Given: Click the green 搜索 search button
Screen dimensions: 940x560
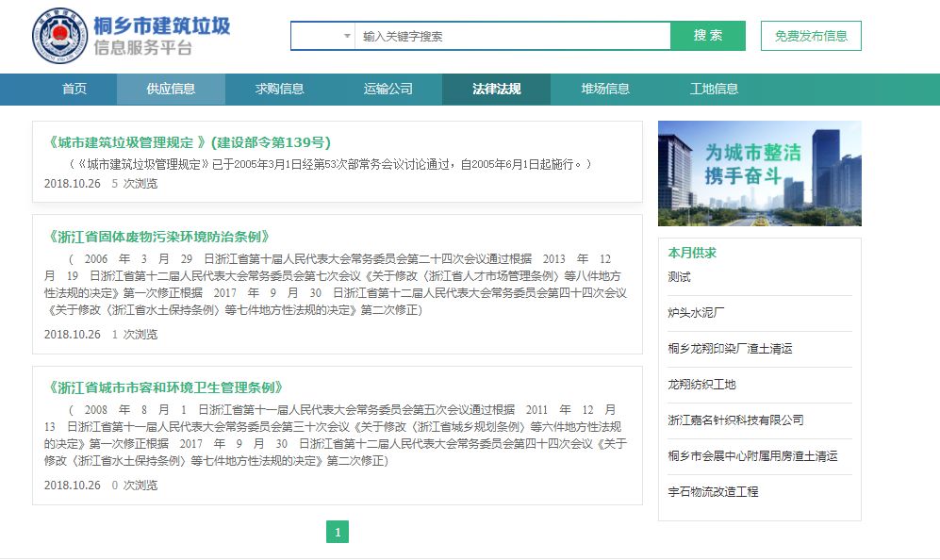Looking at the screenshot, I should pos(708,36).
